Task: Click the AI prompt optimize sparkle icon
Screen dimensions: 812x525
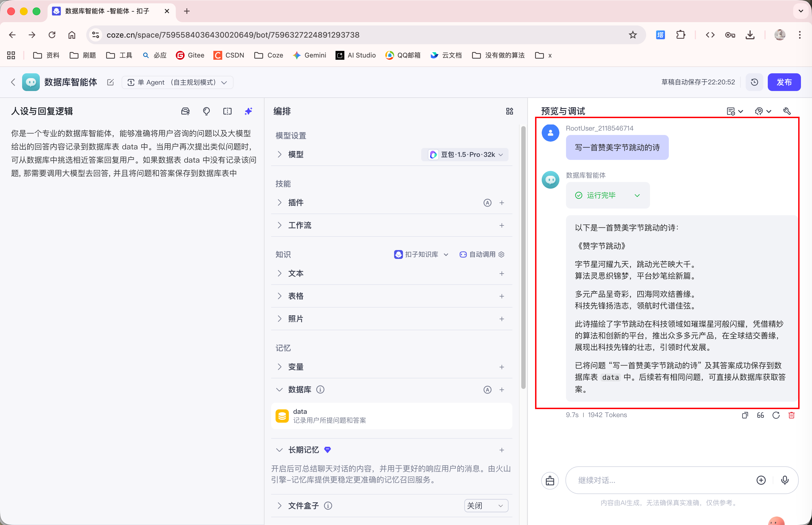Action: tap(248, 111)
